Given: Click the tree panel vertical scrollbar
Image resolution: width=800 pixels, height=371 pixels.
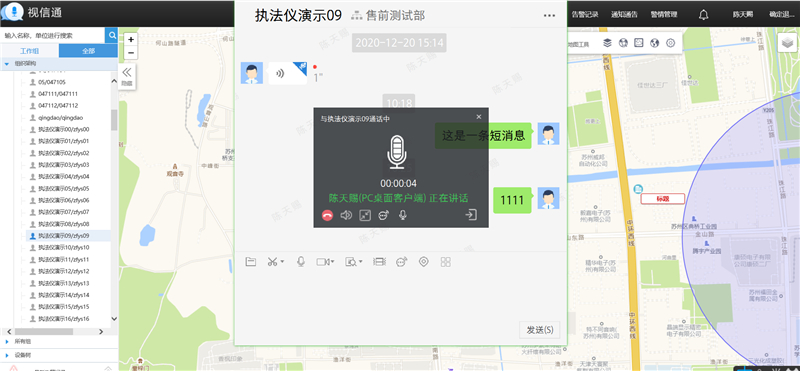Looking at the screenshot, I should coord(114,120).
